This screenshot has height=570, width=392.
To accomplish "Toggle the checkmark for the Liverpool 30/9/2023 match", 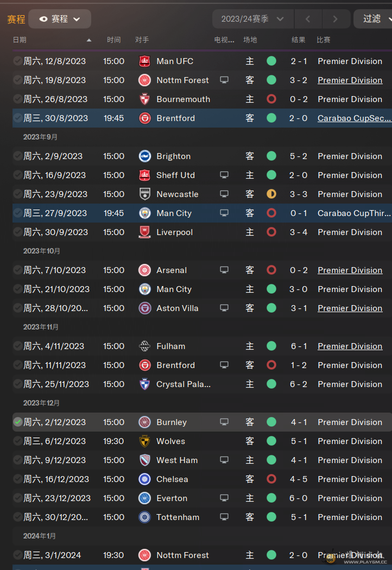I will tap(17, 232).
